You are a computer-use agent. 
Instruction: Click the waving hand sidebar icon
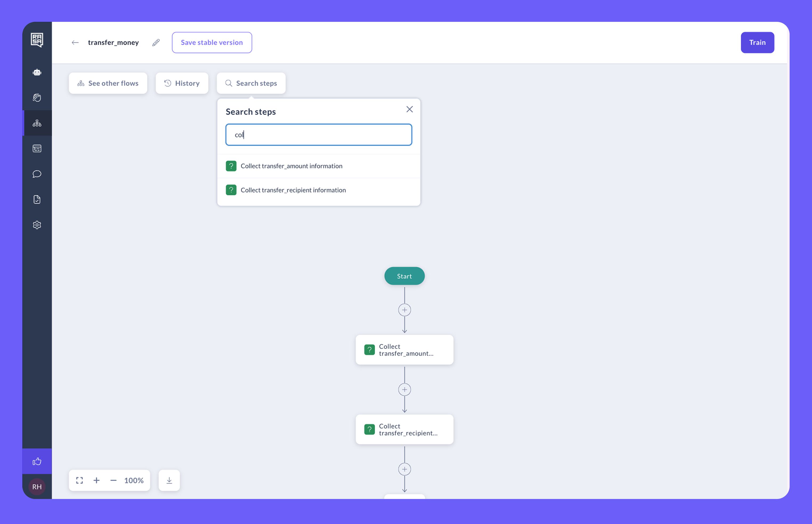[x=37, y=98]
